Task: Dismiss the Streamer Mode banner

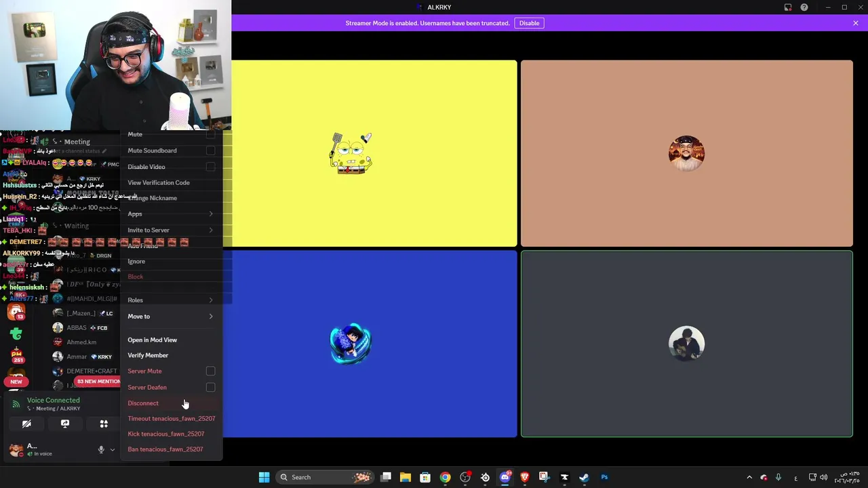Action: (x=856, y=23)
